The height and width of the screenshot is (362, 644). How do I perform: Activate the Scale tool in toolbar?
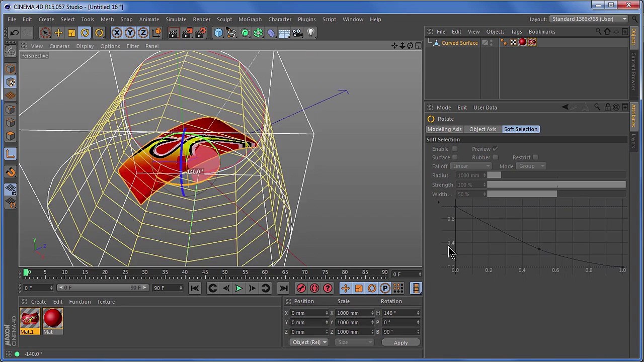[x=71, y=33]
